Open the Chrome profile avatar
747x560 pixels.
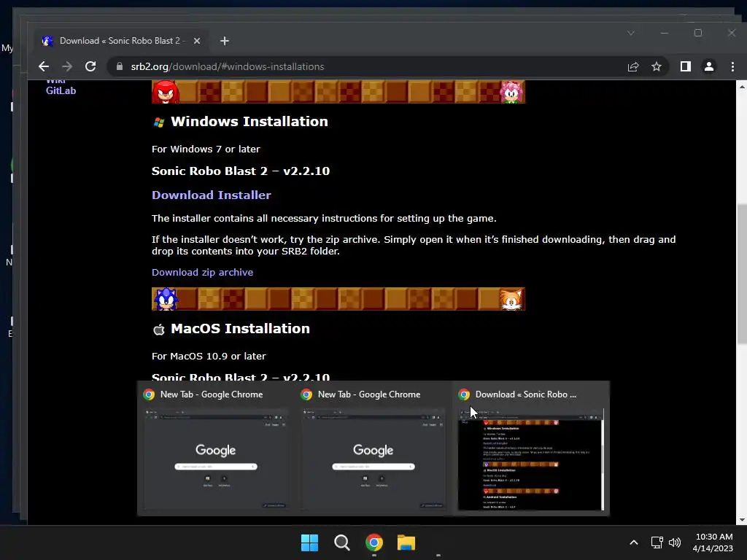(709, 66)
